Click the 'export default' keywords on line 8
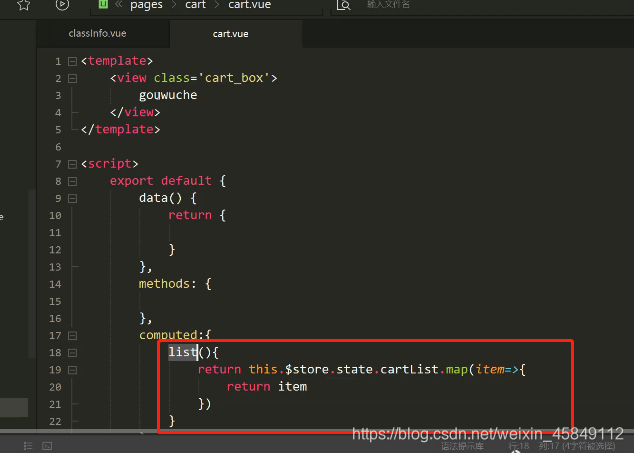 point(161,181)
